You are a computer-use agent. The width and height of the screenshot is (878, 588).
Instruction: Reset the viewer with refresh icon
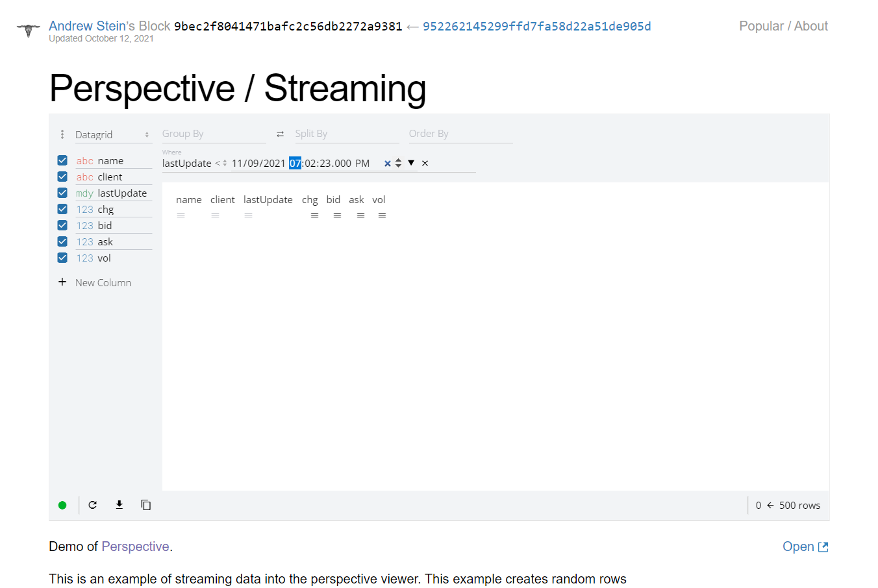93,505
